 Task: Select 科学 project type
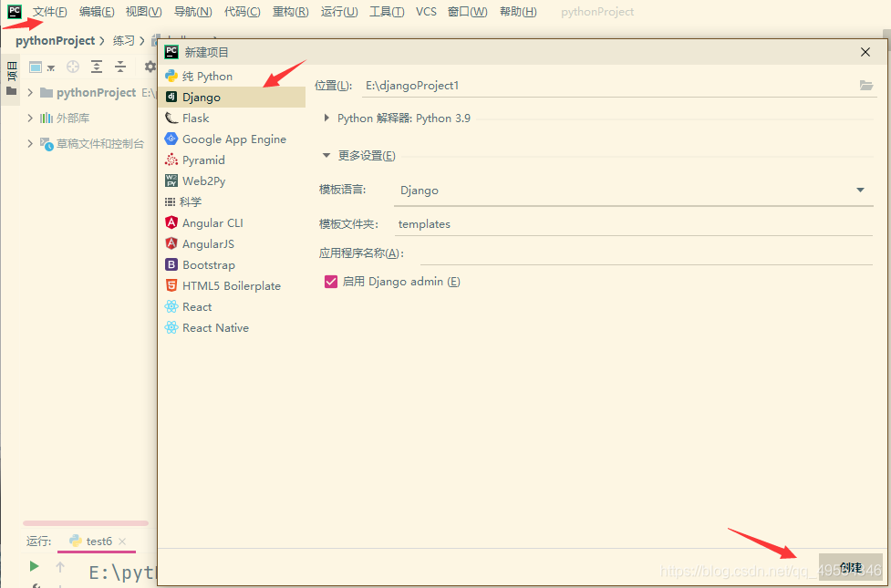232,202
